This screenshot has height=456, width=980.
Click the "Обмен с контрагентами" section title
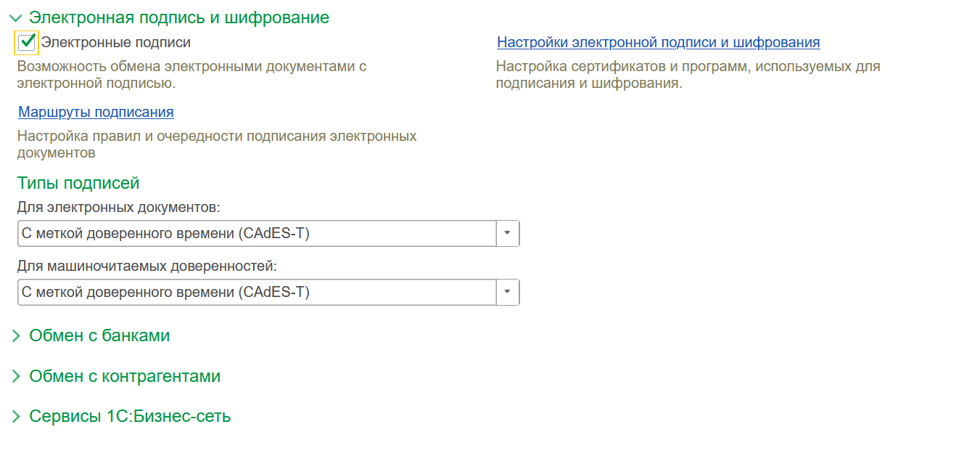point(125,376)
